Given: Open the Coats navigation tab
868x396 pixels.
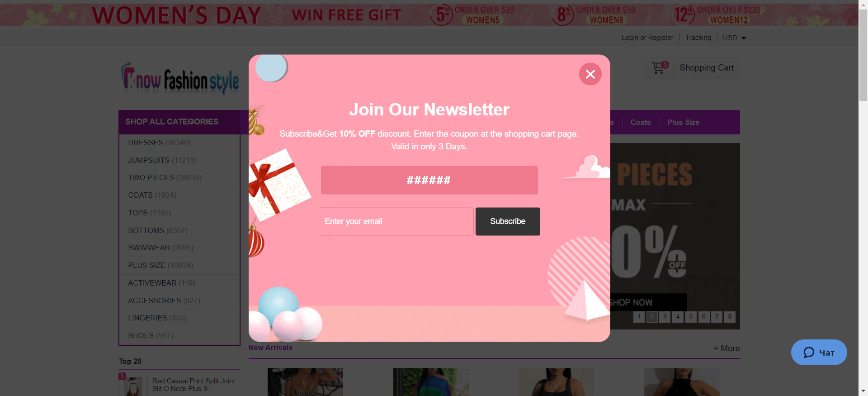Looking at the screenshot, I should pyautogui.click(x=640, y=122).
